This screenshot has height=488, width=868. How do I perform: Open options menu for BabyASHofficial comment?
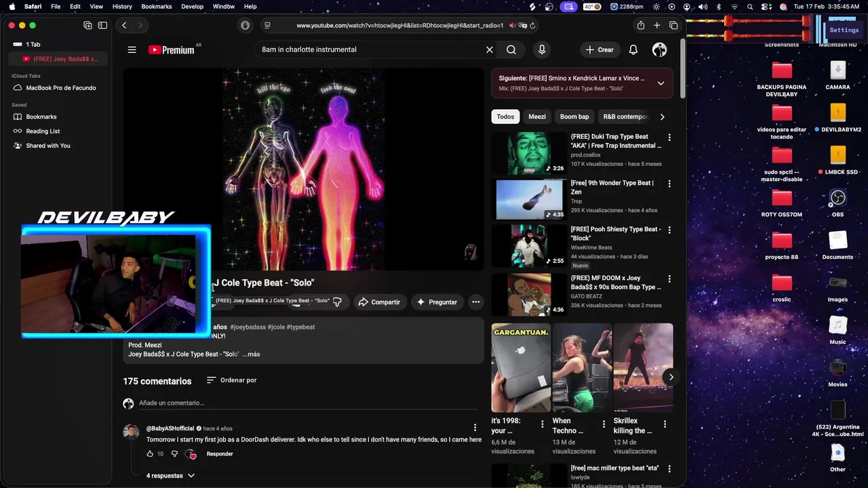pos(475,428)
